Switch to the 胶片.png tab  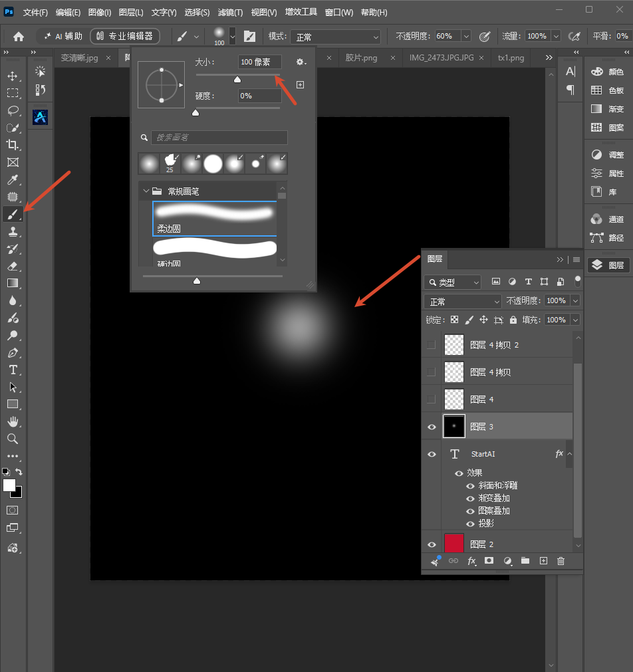pyautogui.click(x=361, y=57)
